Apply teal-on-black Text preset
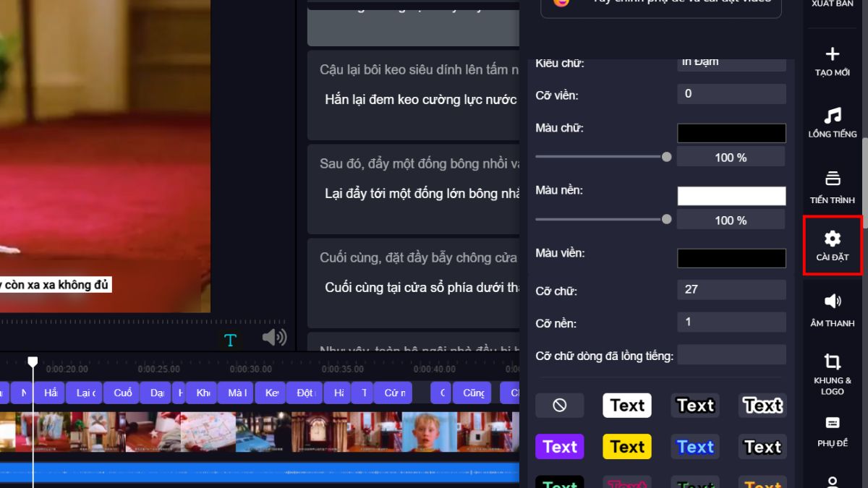The width and height of the screenshot is (868, 488). coord(559,483)
